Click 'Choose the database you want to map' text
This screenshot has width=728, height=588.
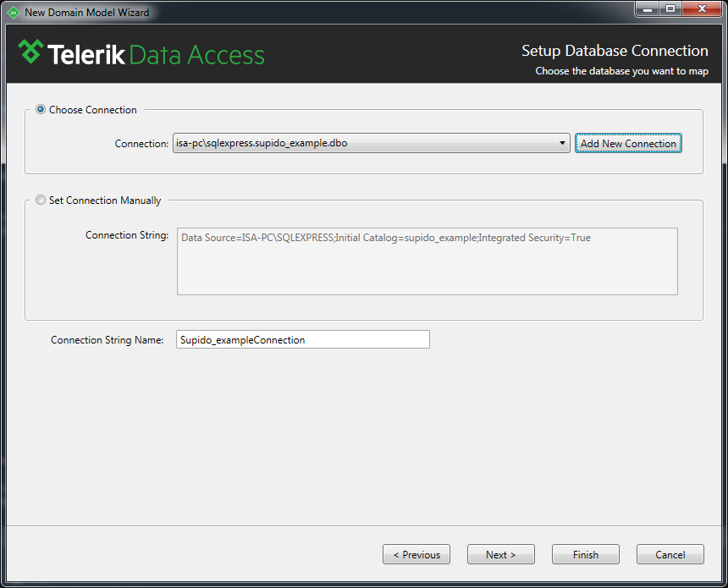coord(621,71)
